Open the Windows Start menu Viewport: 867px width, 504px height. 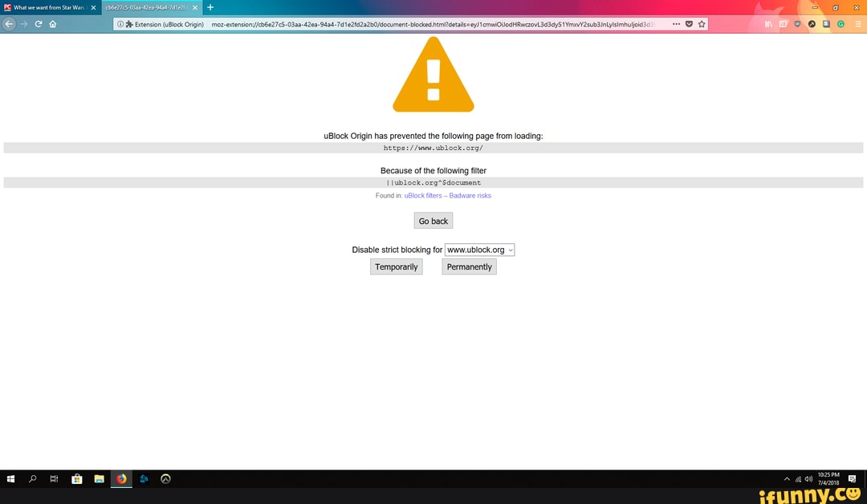tap(10, 478)
